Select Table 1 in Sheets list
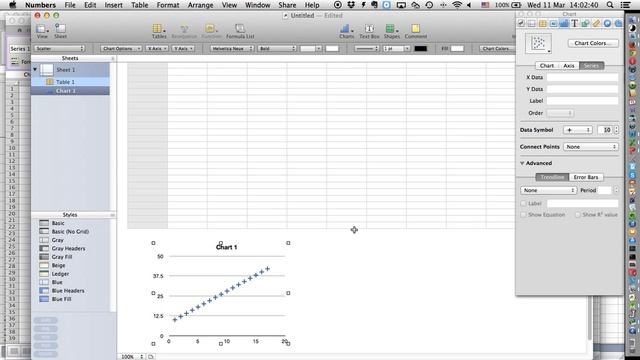Image resolution: width=640 pixels, height=360 pixels. (x=70, y=82)
